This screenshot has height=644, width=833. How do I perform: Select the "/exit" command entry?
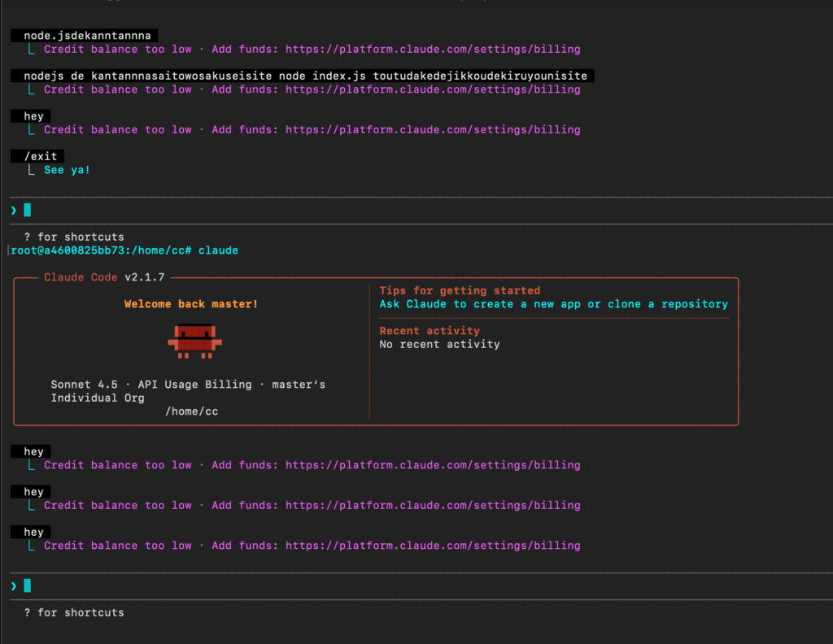pyautogui.click(x=37, y=156)
